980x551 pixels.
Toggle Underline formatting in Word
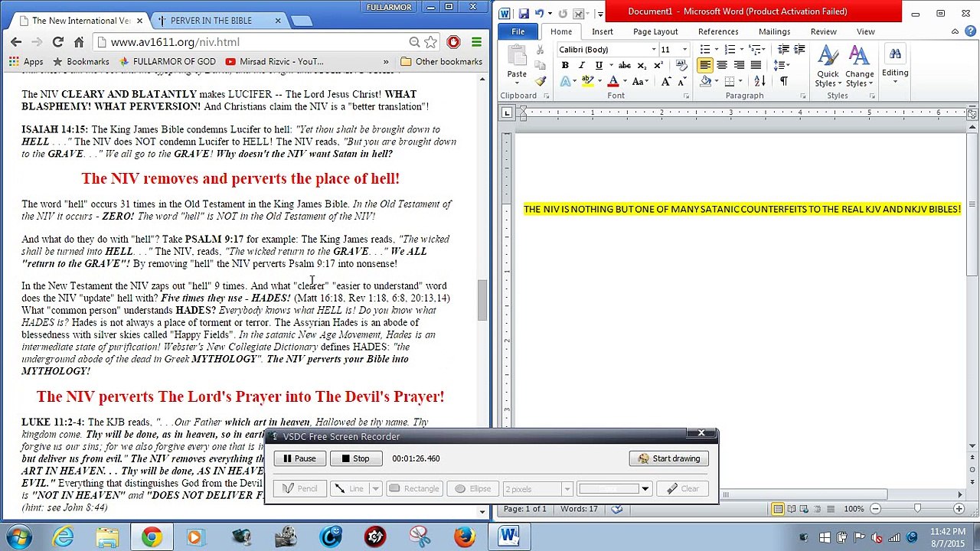pyautogui.click(x=598, y=66)
